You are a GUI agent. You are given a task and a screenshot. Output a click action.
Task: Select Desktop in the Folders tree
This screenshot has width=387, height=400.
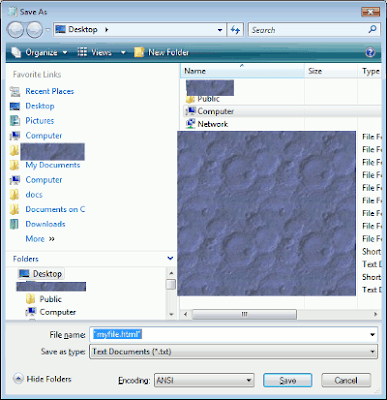click(47, 274)
